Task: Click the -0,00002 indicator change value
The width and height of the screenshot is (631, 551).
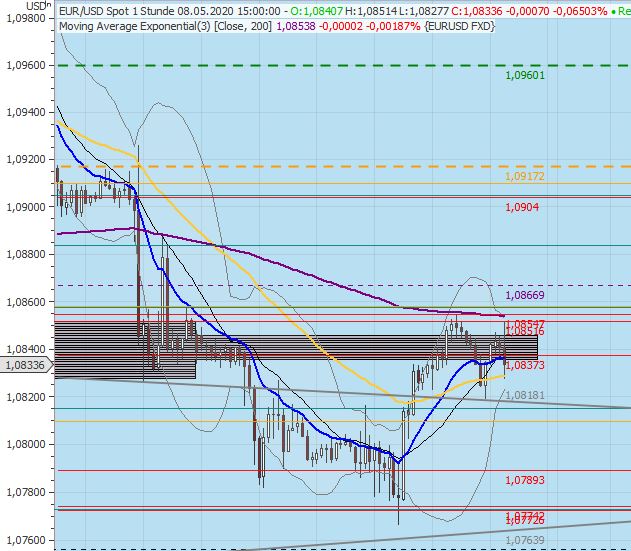Action: (x=340, y=27)
